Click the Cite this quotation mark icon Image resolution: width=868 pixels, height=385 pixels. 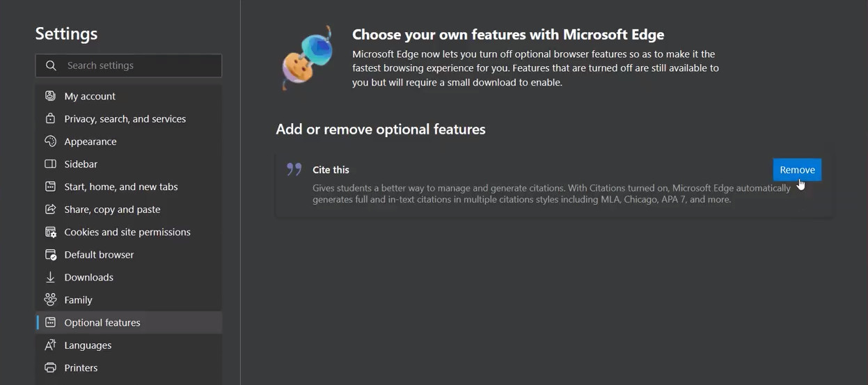tap(294, 169)
